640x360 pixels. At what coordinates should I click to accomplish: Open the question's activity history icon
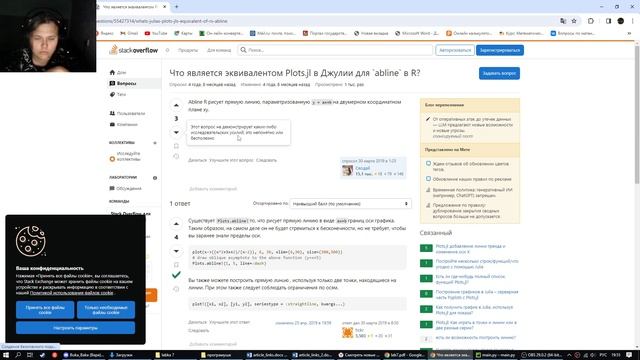coord(176,156)
